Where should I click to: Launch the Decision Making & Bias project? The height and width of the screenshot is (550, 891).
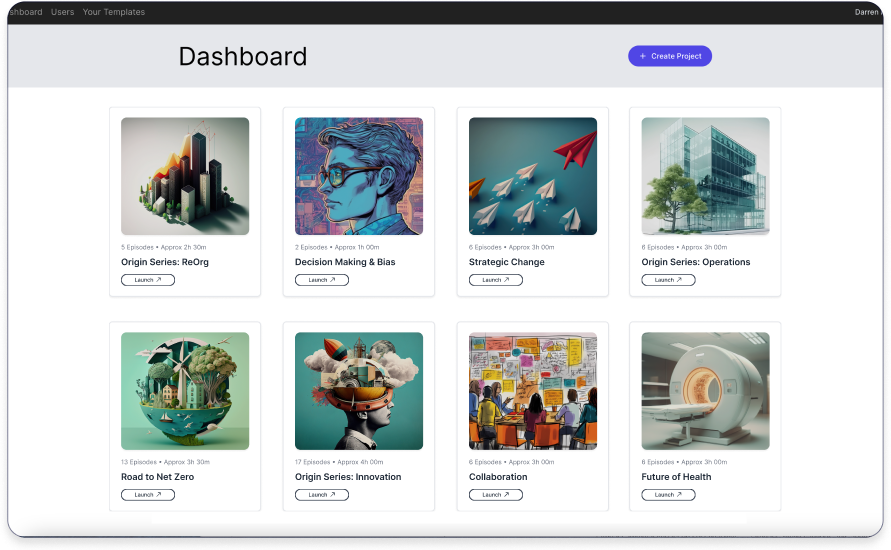pyautogui.click(x=322, y=280)
